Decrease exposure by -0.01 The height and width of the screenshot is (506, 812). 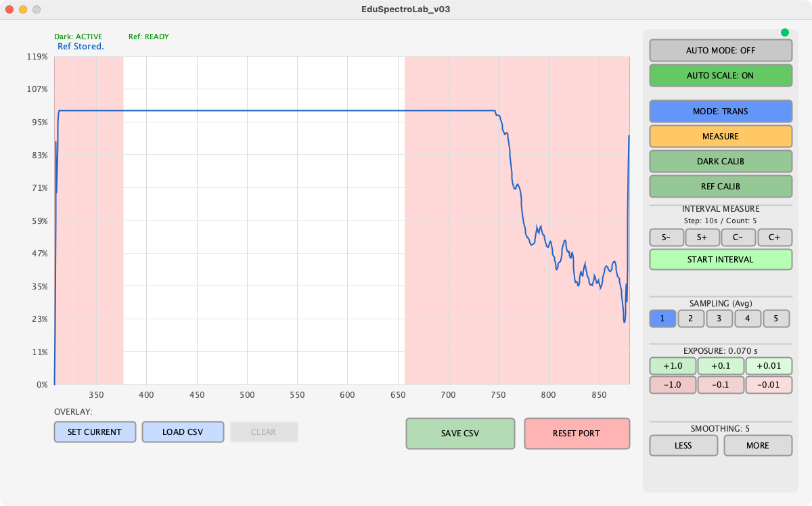[769, 385]
